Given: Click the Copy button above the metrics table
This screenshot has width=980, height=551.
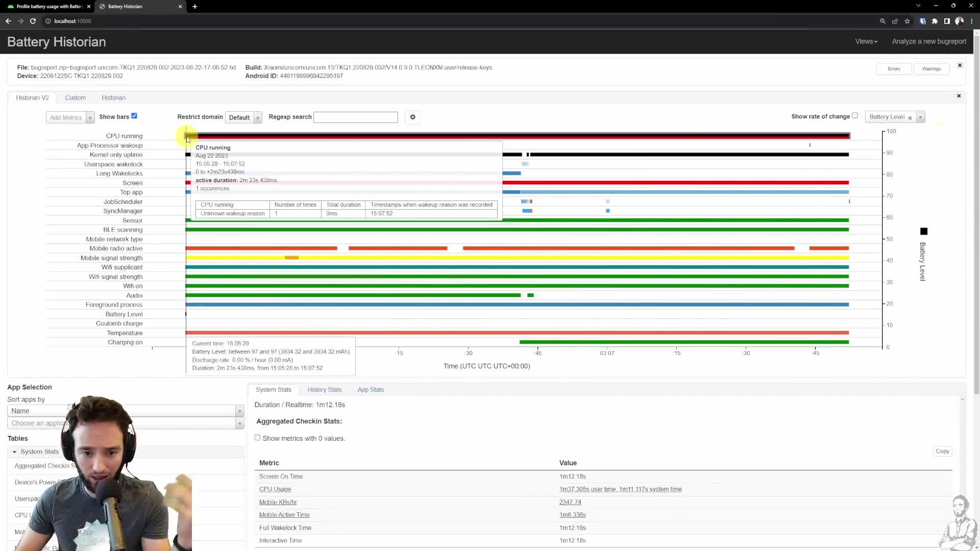Looking at the screenshot, I should [942, 451].
